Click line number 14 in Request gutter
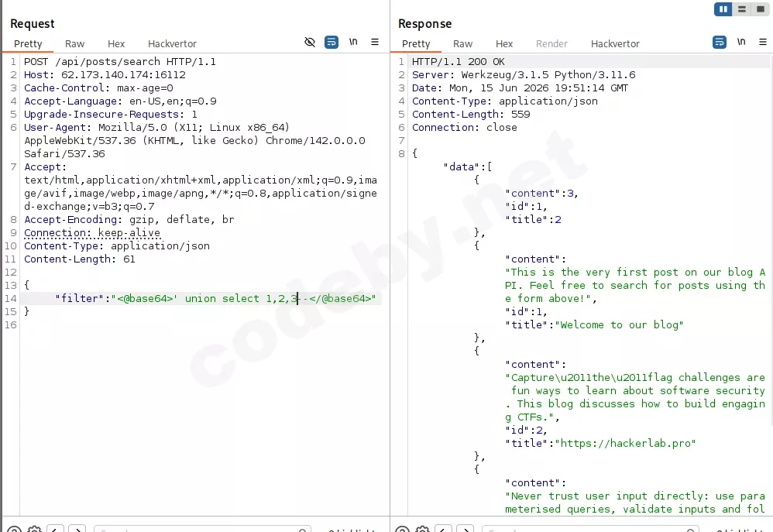The height and width of the screenshot is (532, 773). pyautogui.click(x=10, y=298)
